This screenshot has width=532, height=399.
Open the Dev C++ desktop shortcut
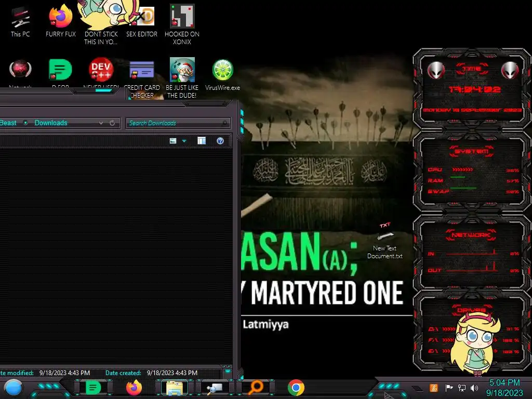(x=101, y=70)
